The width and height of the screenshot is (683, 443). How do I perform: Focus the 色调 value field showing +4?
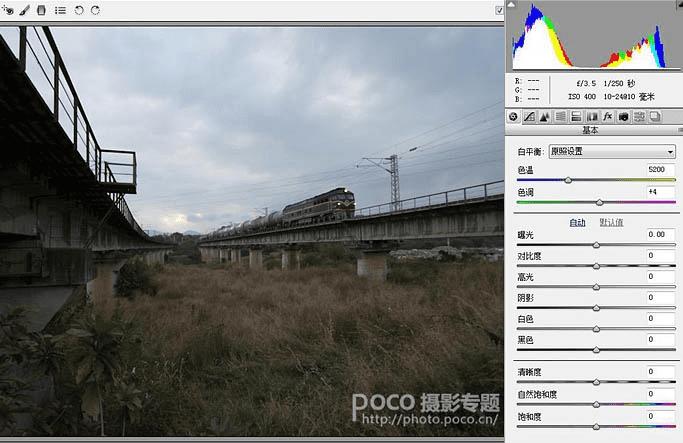coord(661,192)
